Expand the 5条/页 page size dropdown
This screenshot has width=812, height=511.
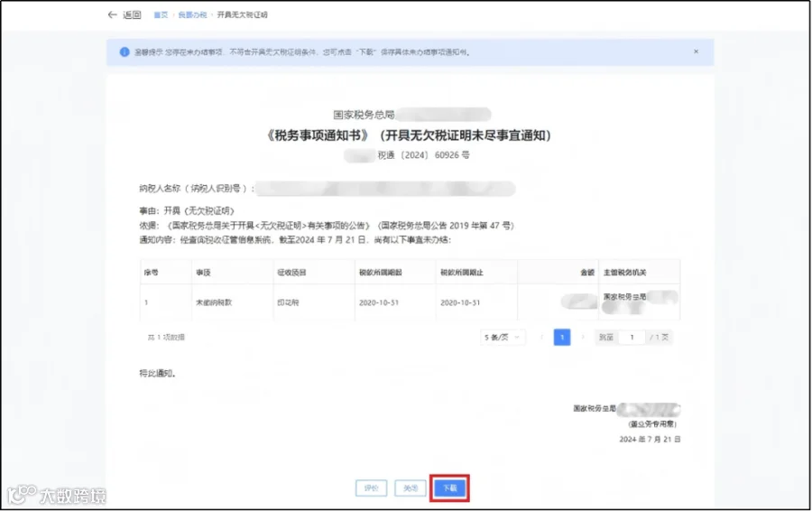(502, 338)
